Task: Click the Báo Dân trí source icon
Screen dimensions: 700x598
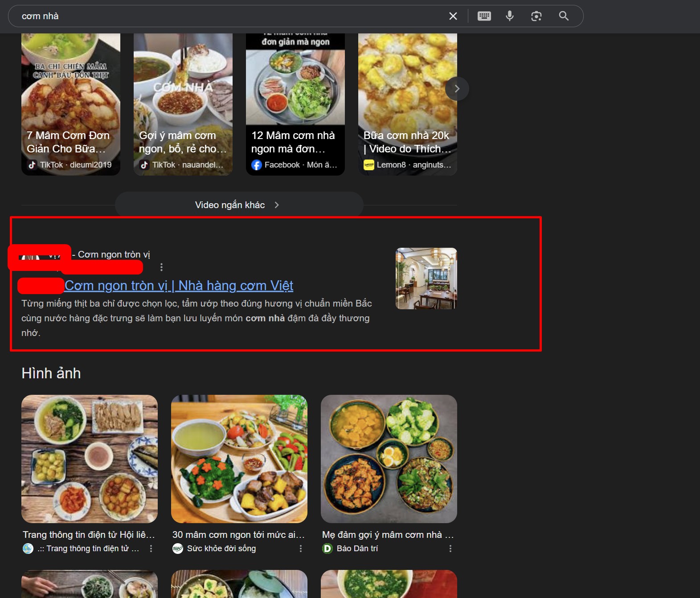Action: click(x=327, y=549)
